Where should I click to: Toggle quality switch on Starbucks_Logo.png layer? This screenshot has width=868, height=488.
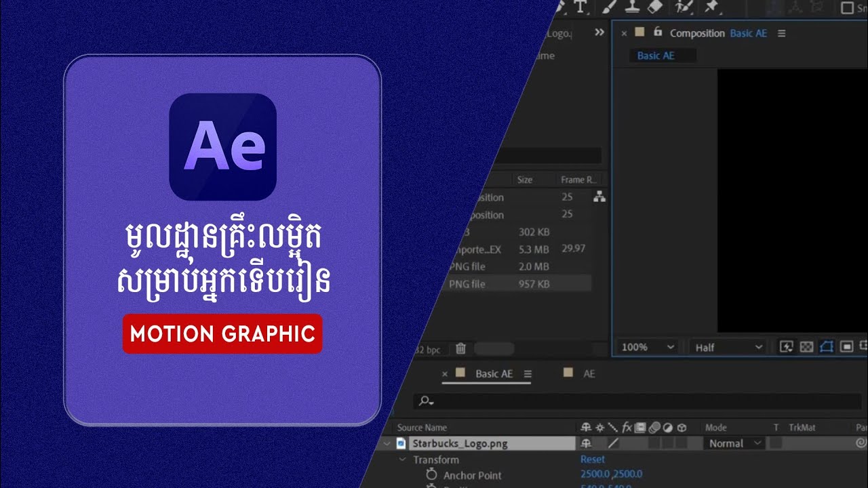(613, 443)
